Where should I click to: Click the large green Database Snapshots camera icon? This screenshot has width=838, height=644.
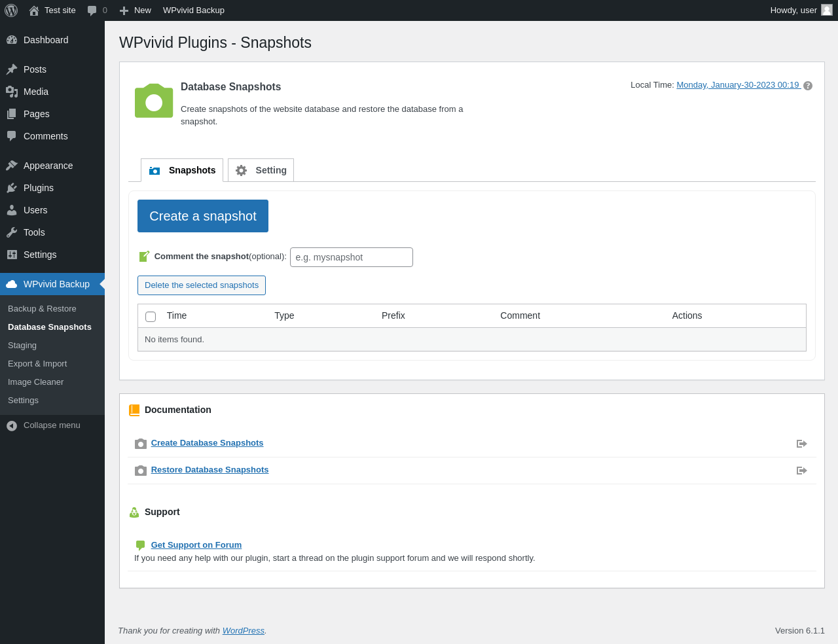[154, 101]
